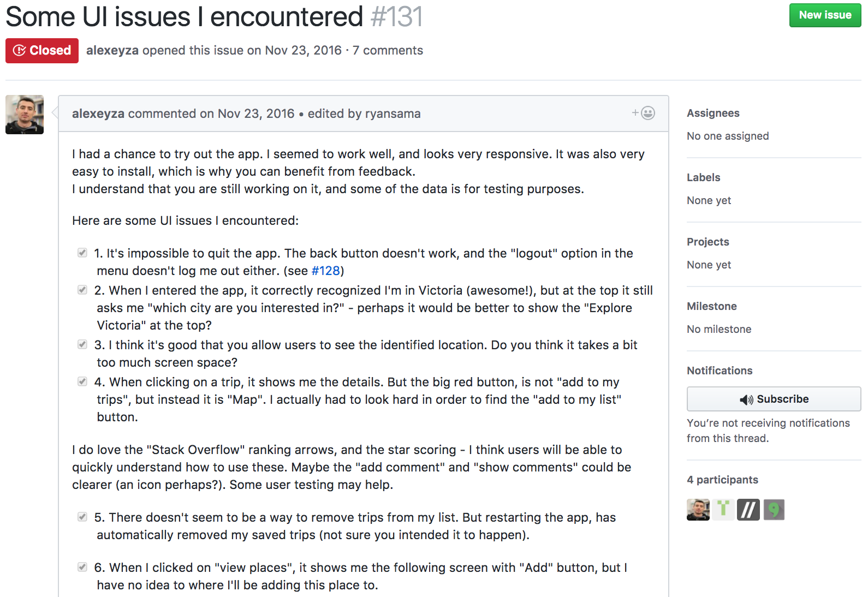Click alexeyza's avatar beside the comment

25,115
